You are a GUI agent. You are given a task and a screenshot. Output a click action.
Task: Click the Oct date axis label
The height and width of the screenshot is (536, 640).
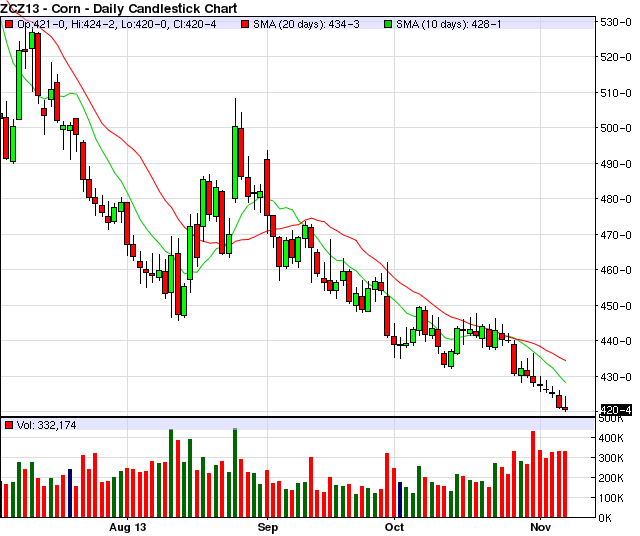coord(394,527)
